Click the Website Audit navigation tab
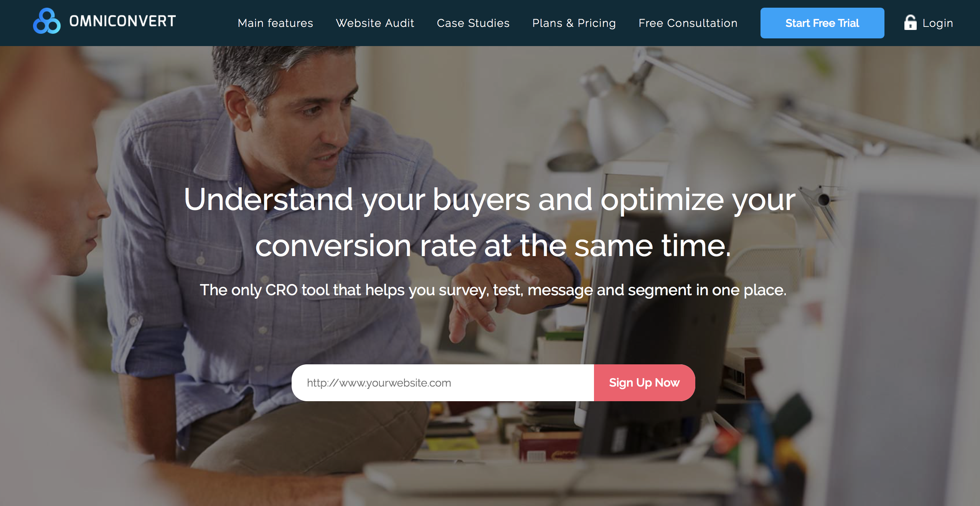980x506 pixels. pyautogui.click(x=375, y=23)
